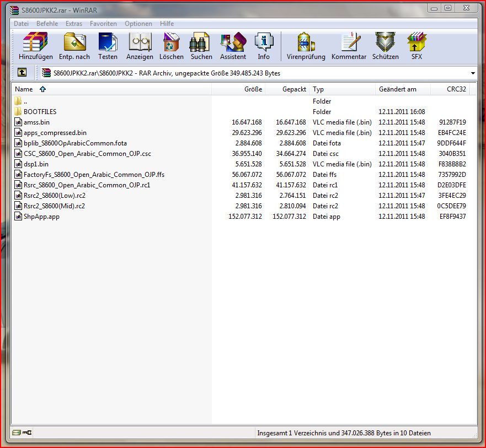The height and width of the screenshot is (448, 486).
Task: Click the drive icon in status bar
Action: pos(17,432)
